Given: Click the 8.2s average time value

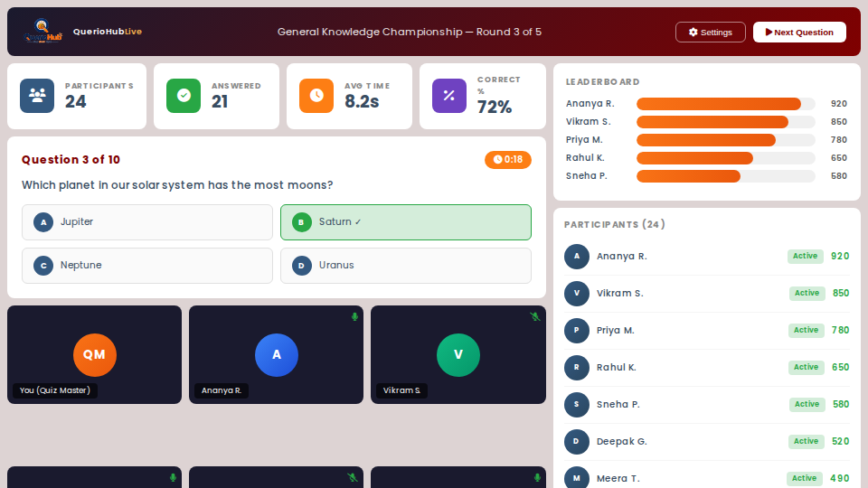Looking at the screenshot, I should pyautogui.click(x=362, y=102).
